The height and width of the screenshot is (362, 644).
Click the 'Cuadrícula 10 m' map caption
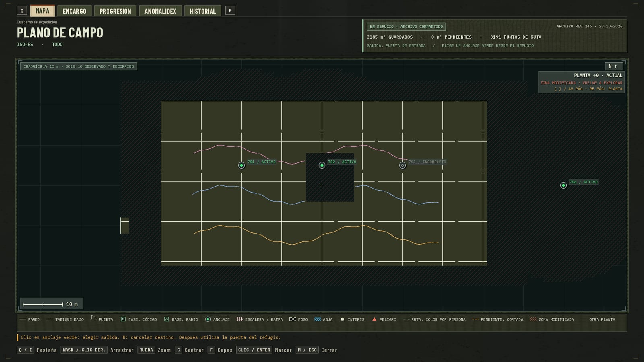[x=78, y=66]
